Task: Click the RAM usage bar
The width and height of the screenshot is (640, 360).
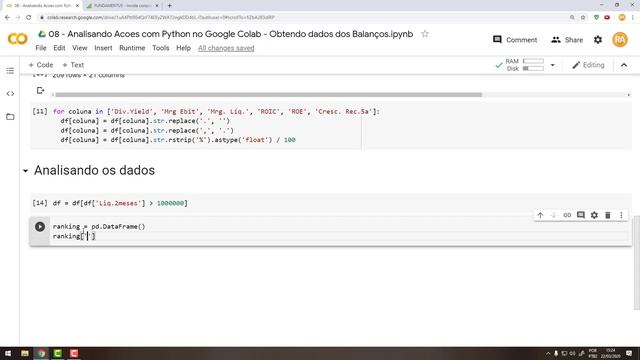Action: click(x=533, y=61)
